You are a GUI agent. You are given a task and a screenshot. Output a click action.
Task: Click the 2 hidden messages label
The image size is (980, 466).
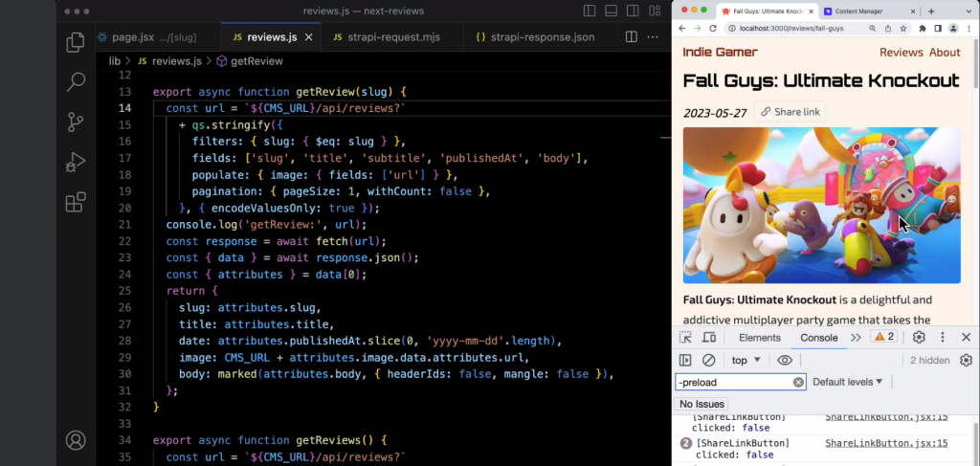[929, 360]
